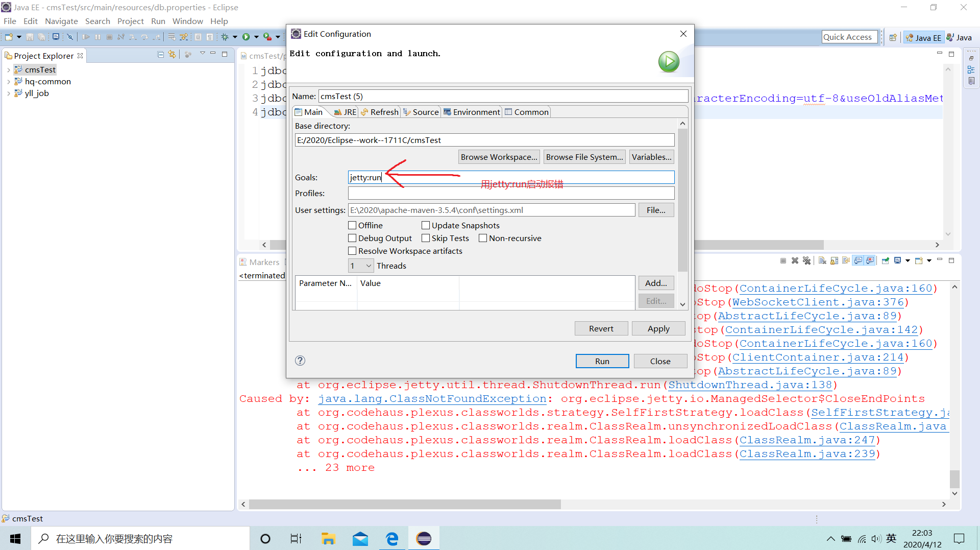Click the External Tools run icon
Image resolution: width=980 pixels, height=550 pixels.
pos(267,37)
